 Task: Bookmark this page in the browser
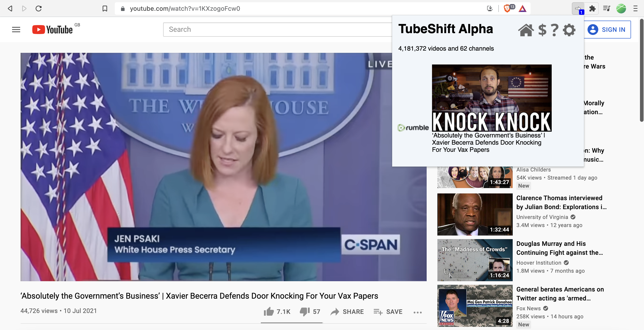[105, 9]
